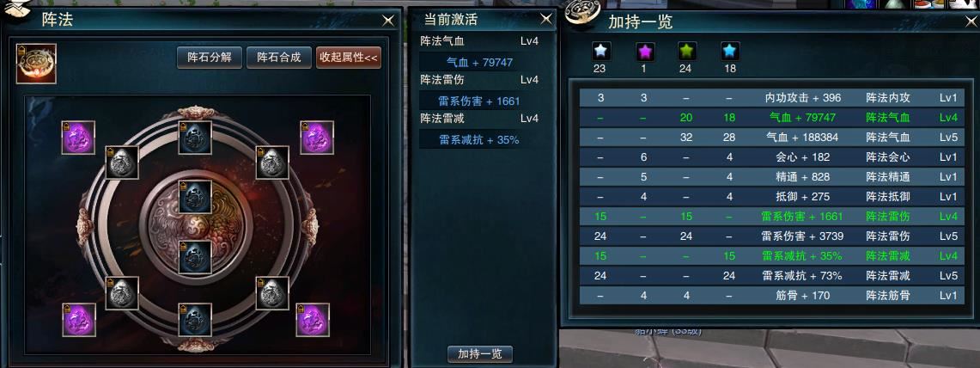
Task: Click the formation portrait thumbnail beside 阵石分解
Action: 36,64
